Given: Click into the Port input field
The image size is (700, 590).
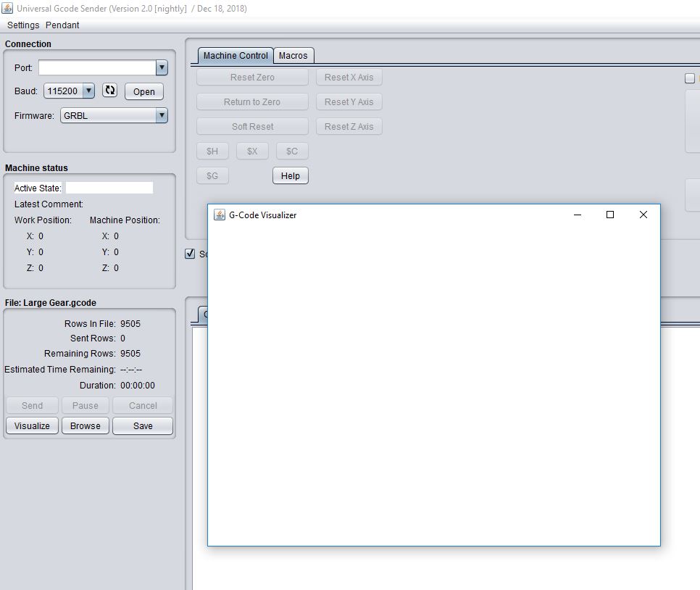Looking at the screenshot, I should point(97,67).
